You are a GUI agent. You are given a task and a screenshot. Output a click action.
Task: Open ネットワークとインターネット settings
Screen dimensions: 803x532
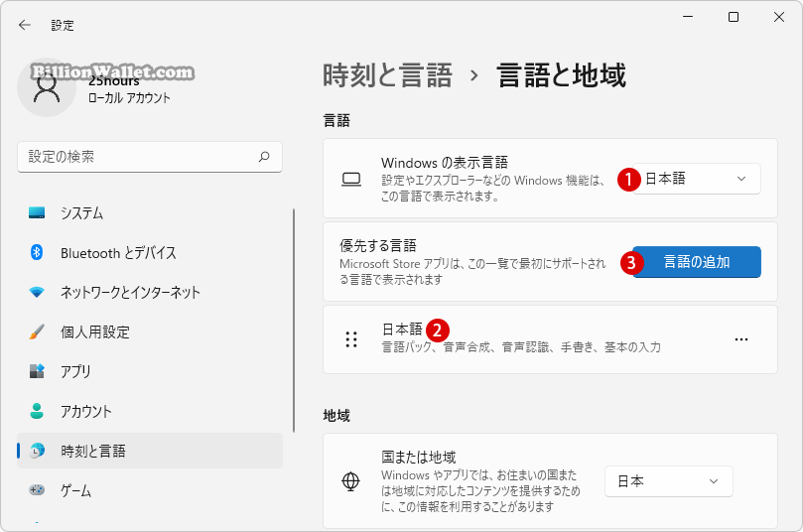click(x=150, y=293)
